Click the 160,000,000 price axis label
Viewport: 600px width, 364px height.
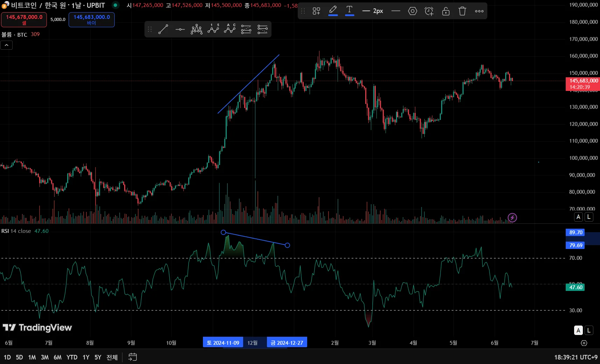(583, 56)
